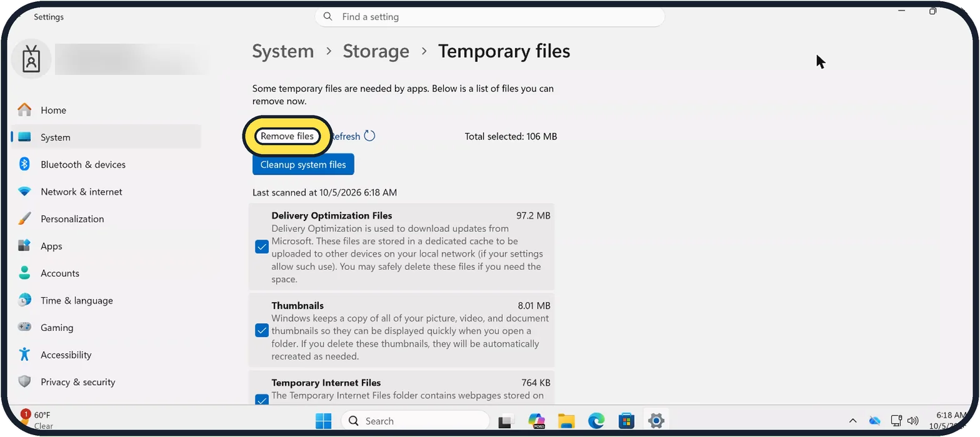Open File Explorer from the taskbar
Screen dimensions: 980x437
click(x=566, y=421)
